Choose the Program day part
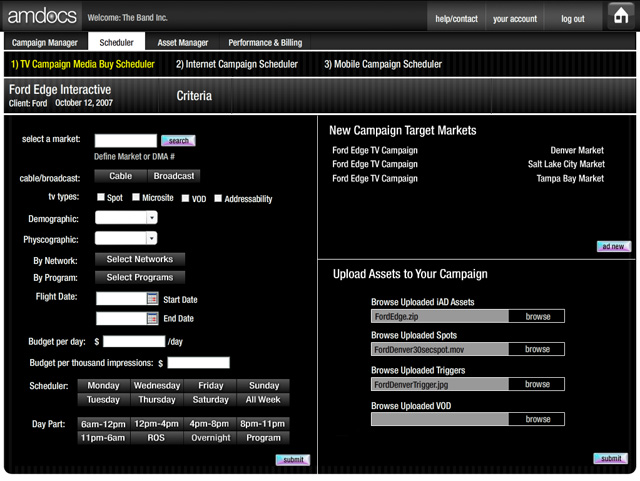 point(263,438)
